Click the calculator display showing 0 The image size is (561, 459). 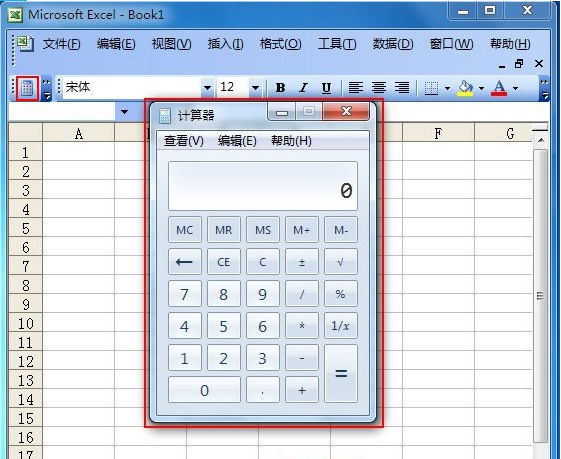click(x=263, y=186)
